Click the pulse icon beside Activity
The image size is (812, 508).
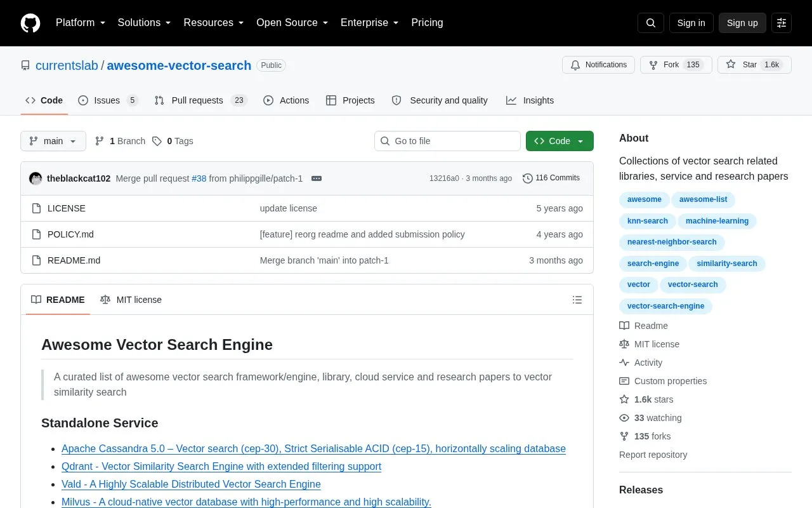624,363
